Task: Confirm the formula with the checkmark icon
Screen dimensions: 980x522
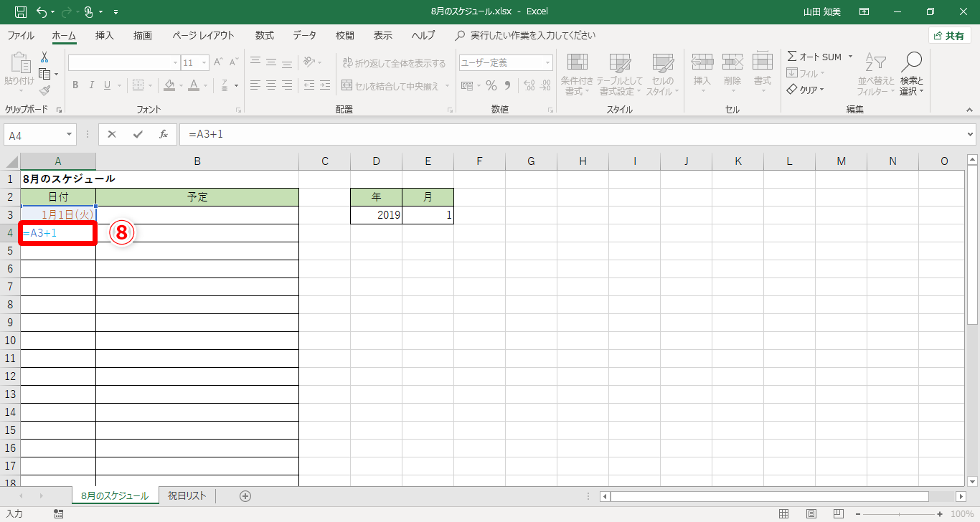Action: pyautogui.click(x=138, y=134)
